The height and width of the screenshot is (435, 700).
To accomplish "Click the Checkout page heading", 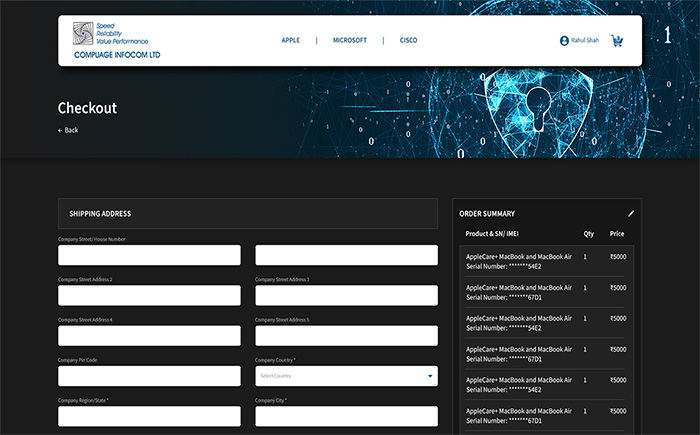I will 88,108.
